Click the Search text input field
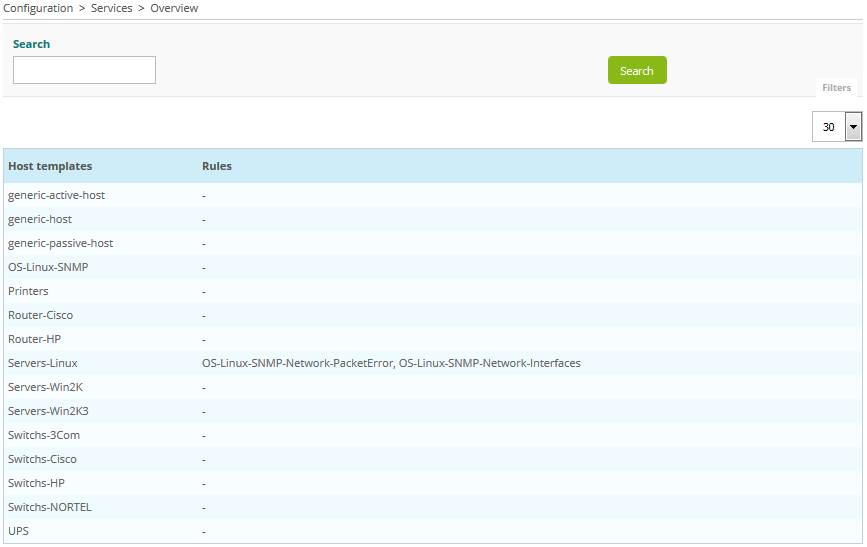 84,70
